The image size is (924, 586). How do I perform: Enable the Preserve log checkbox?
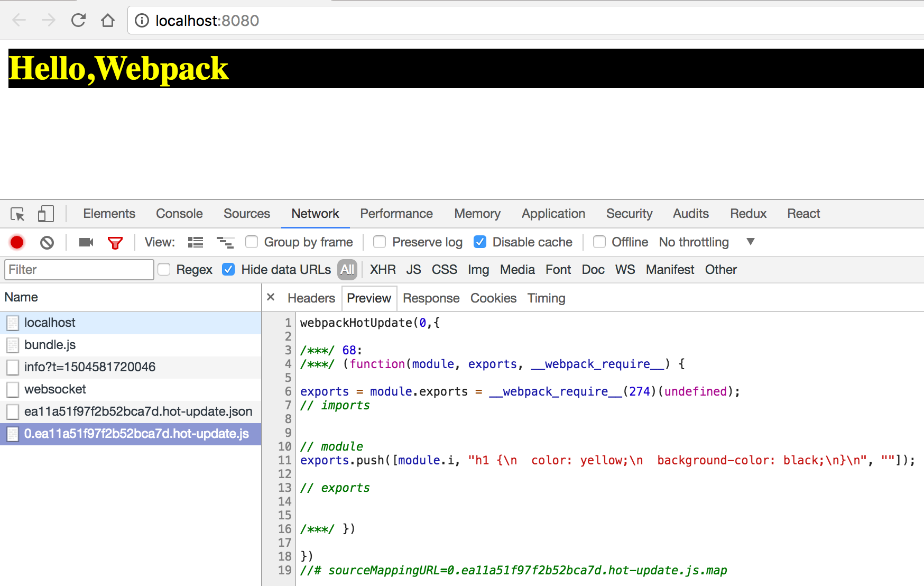380,242
